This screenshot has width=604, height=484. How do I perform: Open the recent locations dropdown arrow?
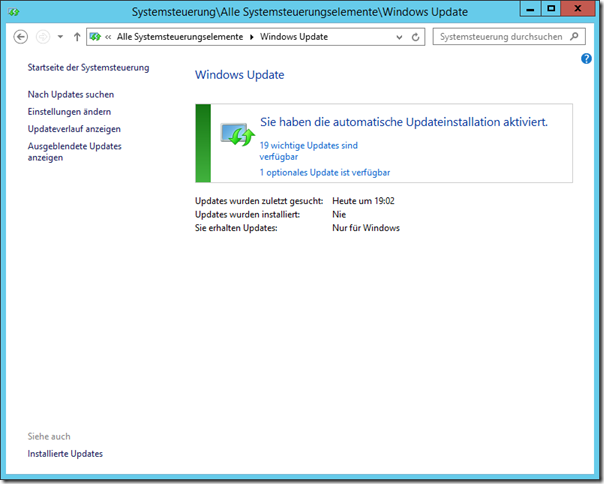coord(60,37)
